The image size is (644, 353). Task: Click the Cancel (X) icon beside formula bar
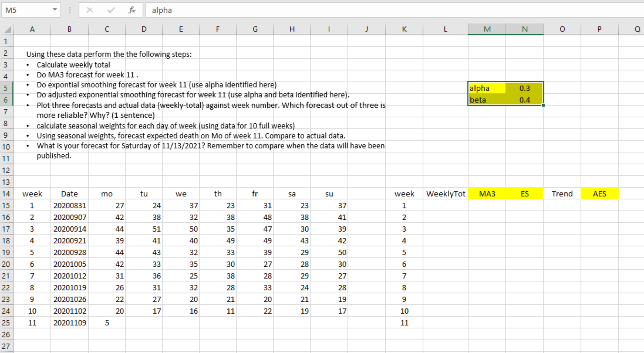click(90, 10)
